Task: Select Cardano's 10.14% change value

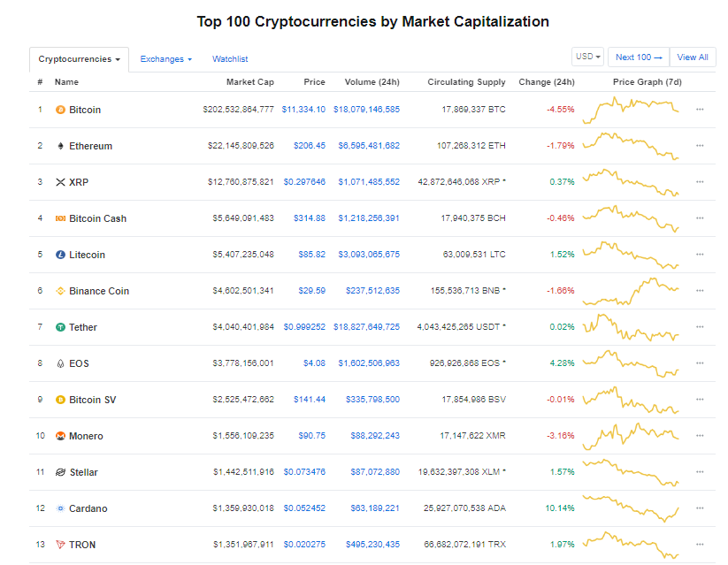Action: [559, 508]
